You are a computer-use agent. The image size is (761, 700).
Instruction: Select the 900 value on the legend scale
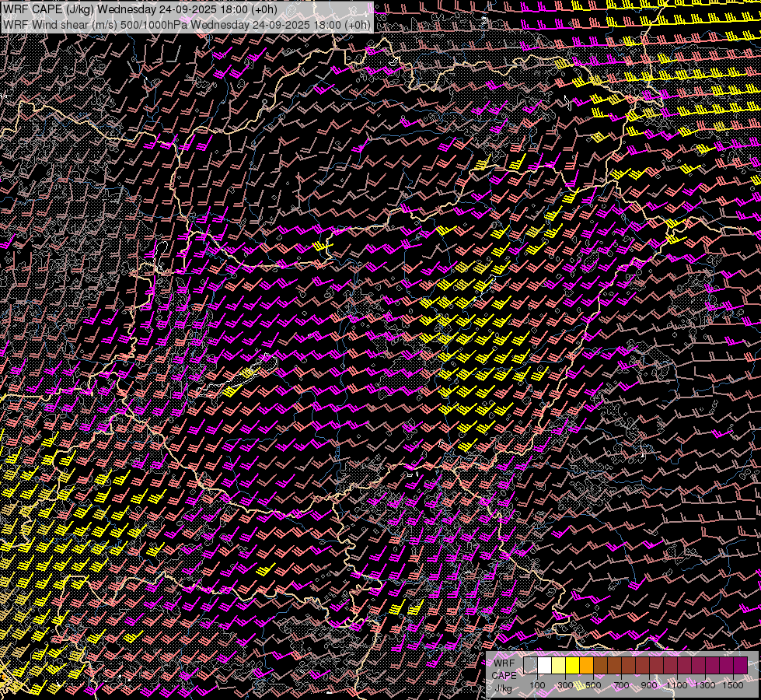point(649,685)
